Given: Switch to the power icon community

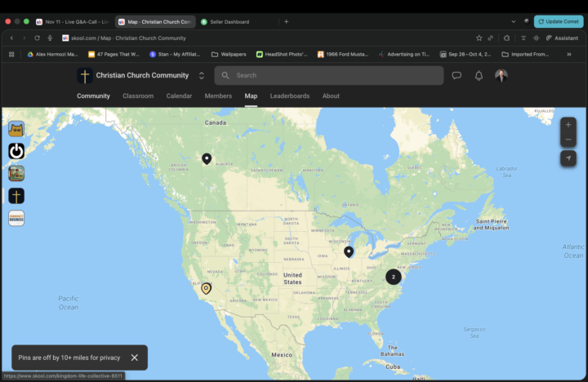Looking at the screenshot, I should point(16,151).
